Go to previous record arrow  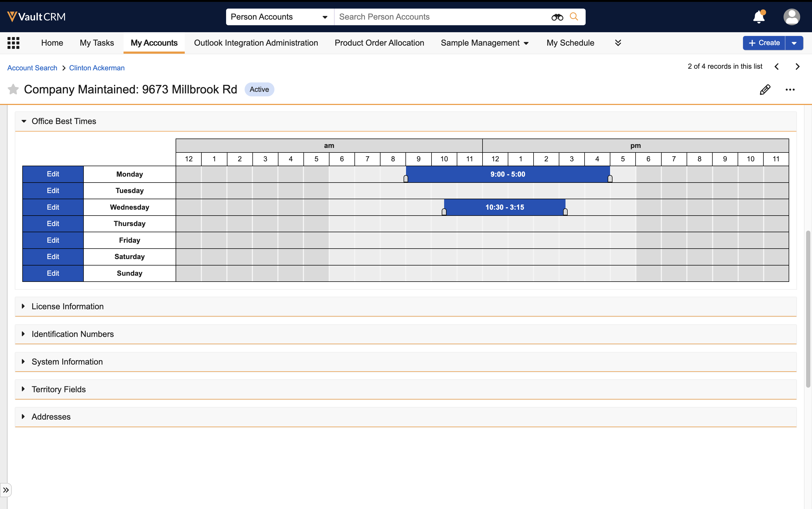tap(777, 67)
